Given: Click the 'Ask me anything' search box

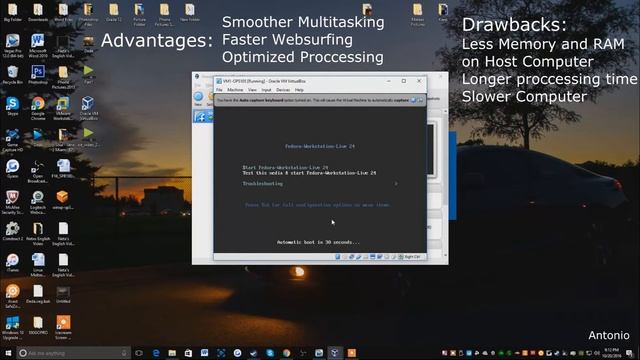Looking at the screenshot, I should tap(73, 353).
